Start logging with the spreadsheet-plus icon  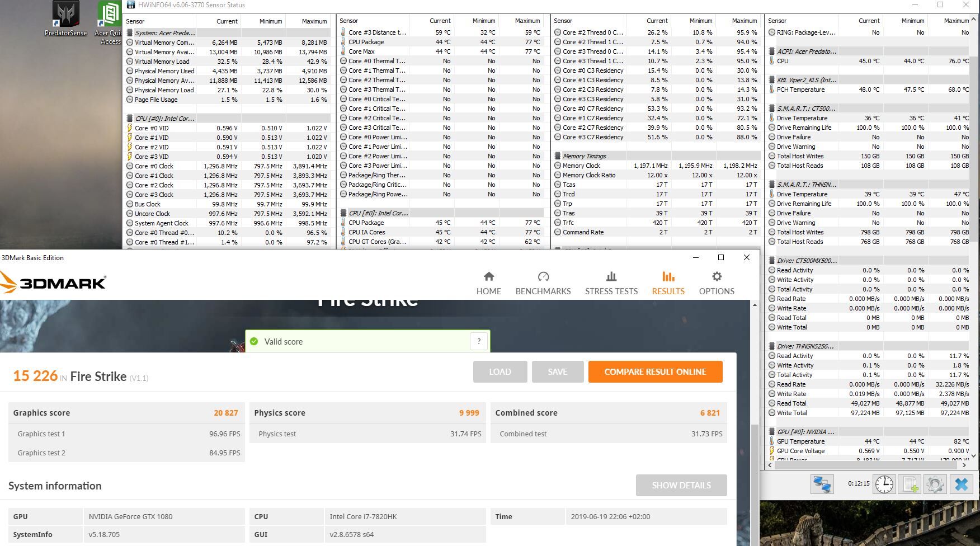click(910, 484)
